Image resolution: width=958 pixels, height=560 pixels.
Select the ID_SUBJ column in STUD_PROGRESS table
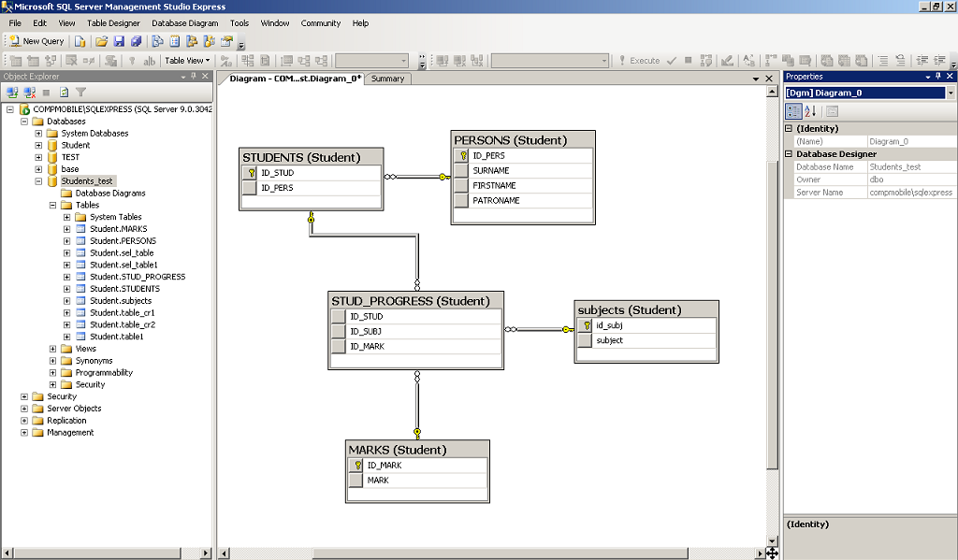[416, 331]
